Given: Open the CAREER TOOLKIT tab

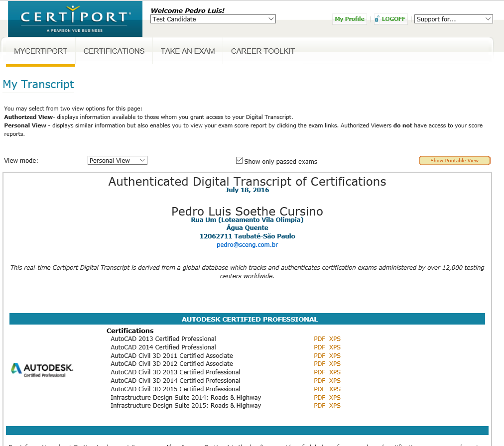Looking at the screenshot, I should 263,51.
